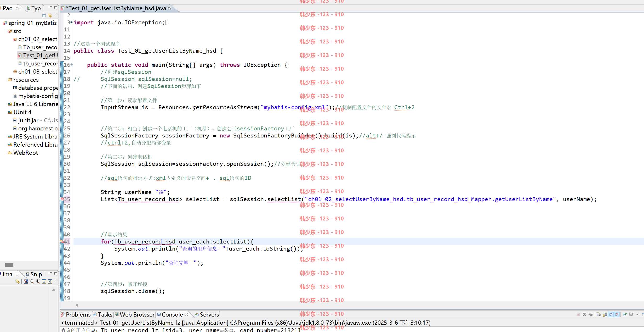The width and height of the screenshot is (644, 332).
Task: Close the Ima view tab
Action: [x=17, y=274]
